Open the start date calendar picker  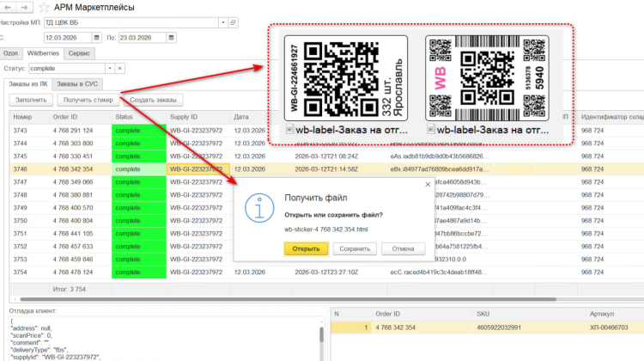(96, 38)
